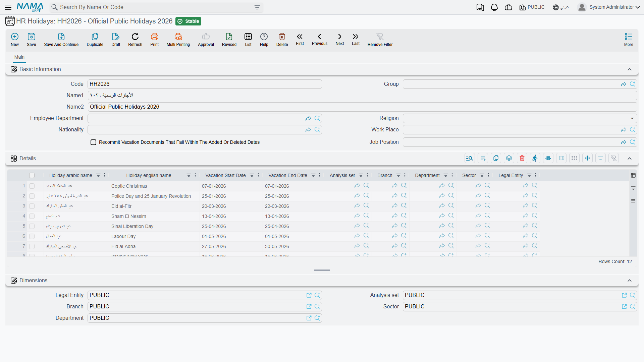This screenshot has height=362, width=644.
Task: Click the Remove Filter toolbar icon
Action: click(x=380, y=37)
